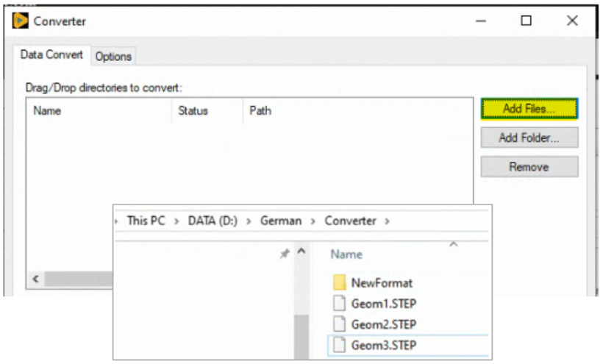Screen dimensions: 603x364
Task: Click the pin icon in explorer pane
Action: coord(285,254)
